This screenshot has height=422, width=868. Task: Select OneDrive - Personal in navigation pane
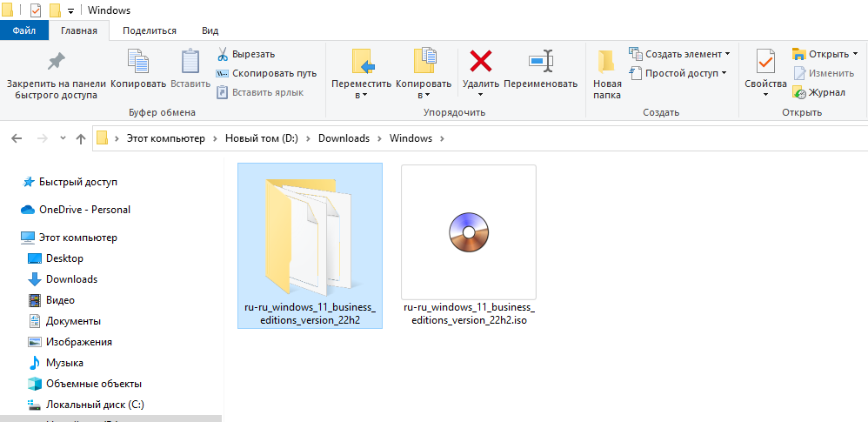[x=84, y=210]
